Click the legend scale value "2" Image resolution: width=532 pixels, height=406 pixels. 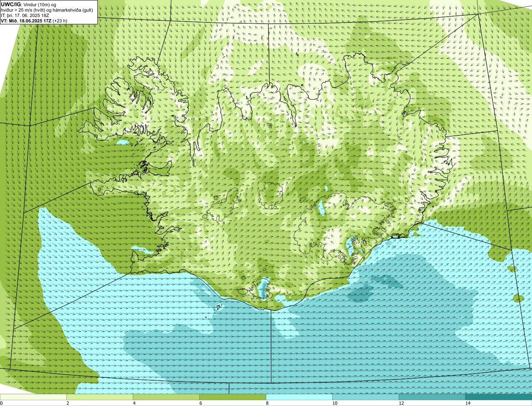click(68, 403)
